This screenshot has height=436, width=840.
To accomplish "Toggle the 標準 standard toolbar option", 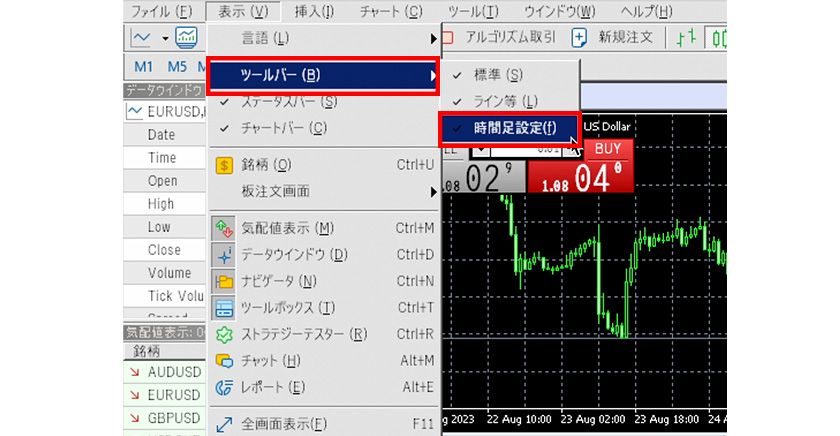I will [457, 75].
